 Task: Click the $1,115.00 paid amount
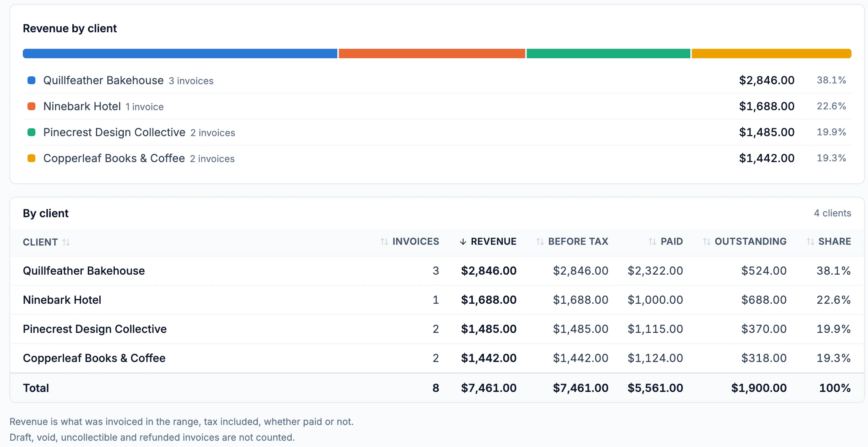point(655,329)
